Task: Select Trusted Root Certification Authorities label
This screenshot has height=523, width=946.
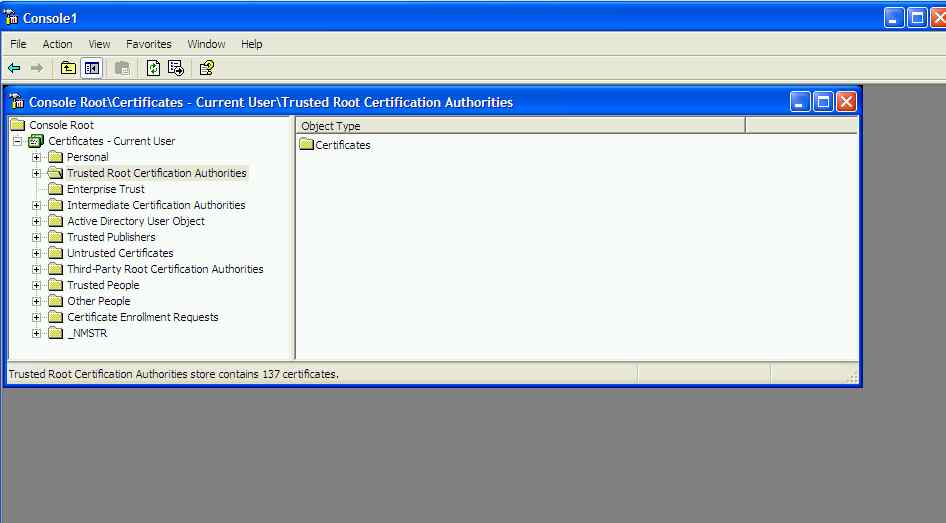Action: pos(156,173)
